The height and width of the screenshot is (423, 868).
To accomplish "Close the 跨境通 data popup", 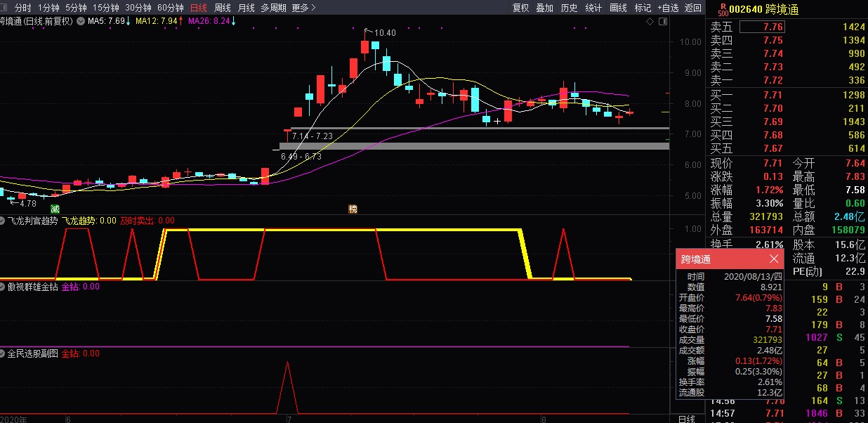I will point(774,259).
